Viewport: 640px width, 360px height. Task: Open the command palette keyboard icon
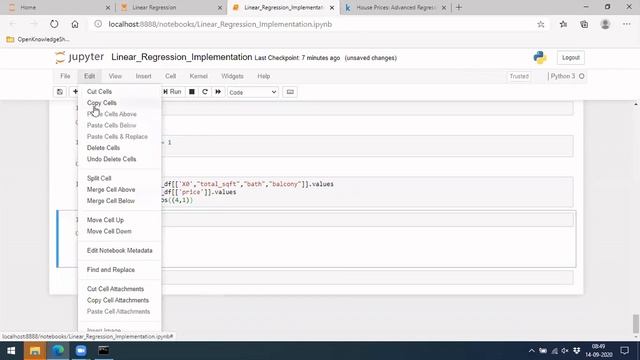click(x=290, y=92)
